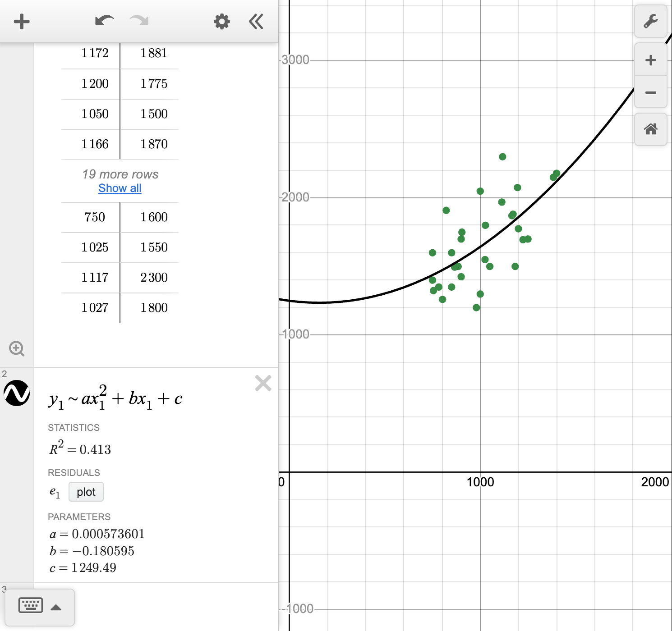The width and height of the screenshot is (672, 631).
Task: Delete the quadratic regression expression
Action: tap(263, 384)
